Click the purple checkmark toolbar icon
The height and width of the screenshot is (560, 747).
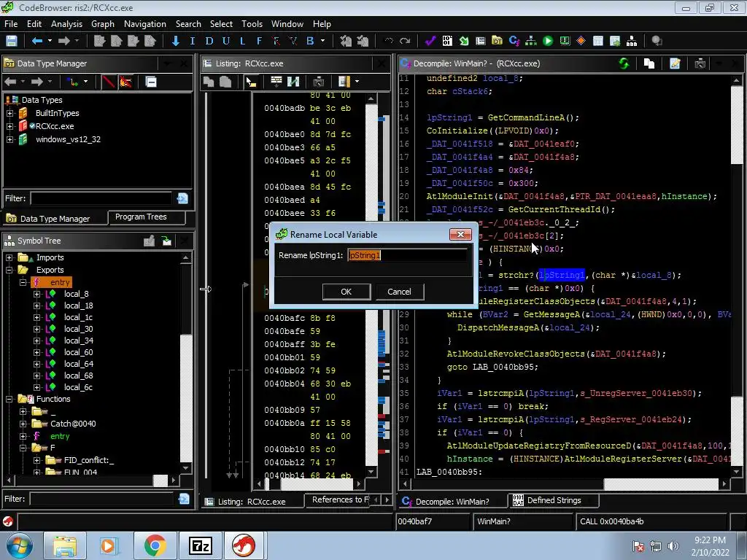tap(430, 41)
